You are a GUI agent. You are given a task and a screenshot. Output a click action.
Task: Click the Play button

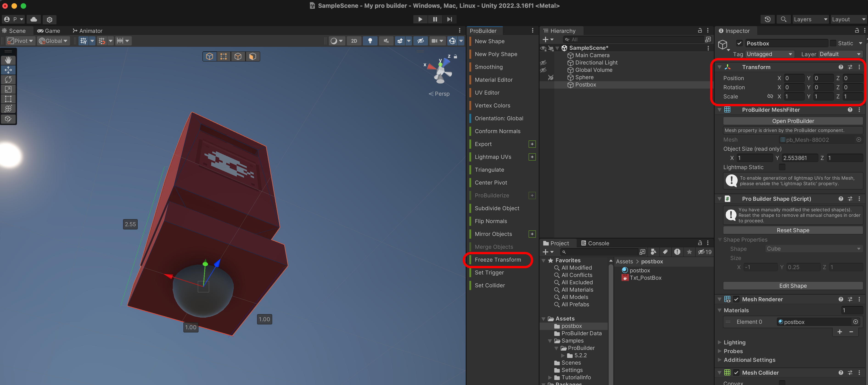pyautogui.click(x=420, y=19)
